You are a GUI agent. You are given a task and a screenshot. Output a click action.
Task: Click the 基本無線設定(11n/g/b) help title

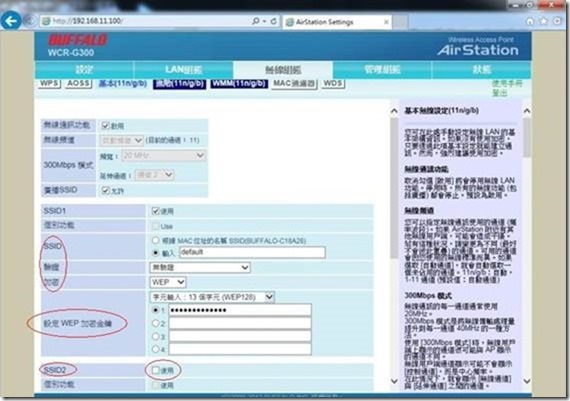[x=441, y=111]
